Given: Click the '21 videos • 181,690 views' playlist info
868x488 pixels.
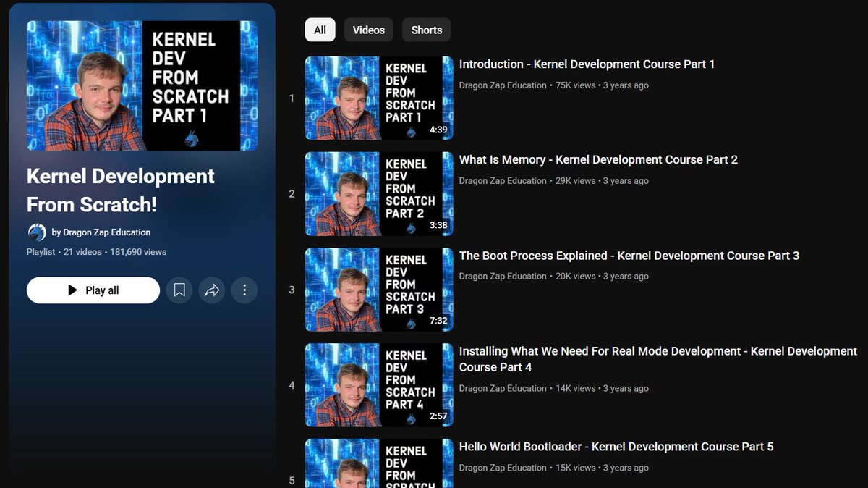Looking at the screenshot, I should (114, 252).
